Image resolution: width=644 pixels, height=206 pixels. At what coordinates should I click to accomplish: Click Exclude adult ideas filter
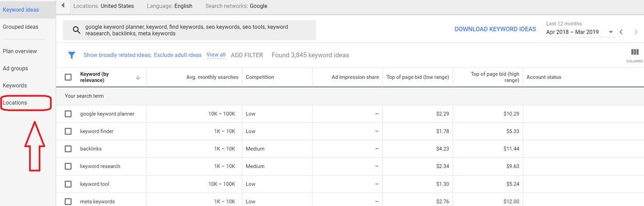coord(177,55)
